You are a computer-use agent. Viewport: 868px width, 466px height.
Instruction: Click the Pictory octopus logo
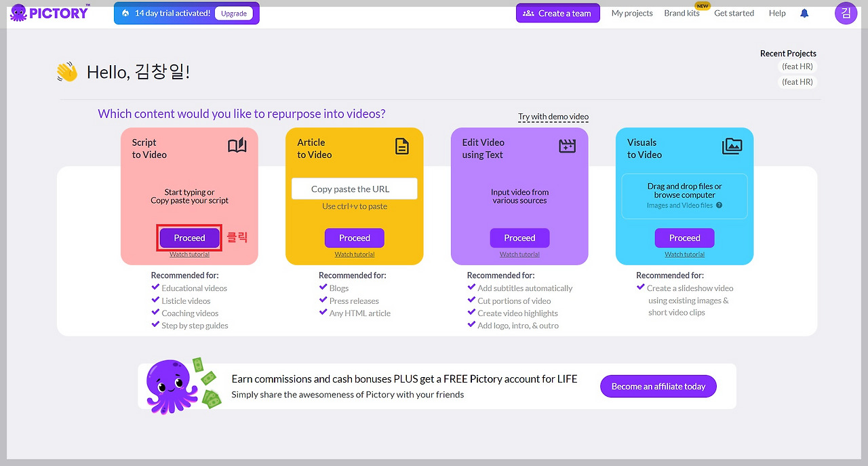point(50,12)
